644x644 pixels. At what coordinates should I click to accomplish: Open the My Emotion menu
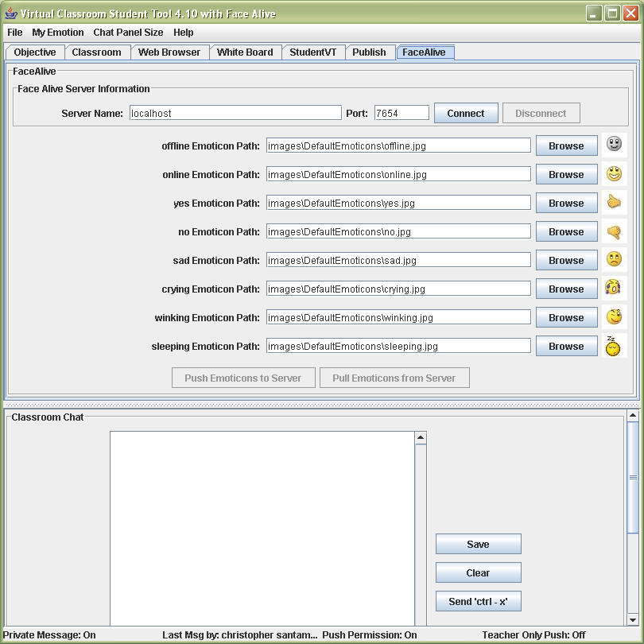(57, 33)
